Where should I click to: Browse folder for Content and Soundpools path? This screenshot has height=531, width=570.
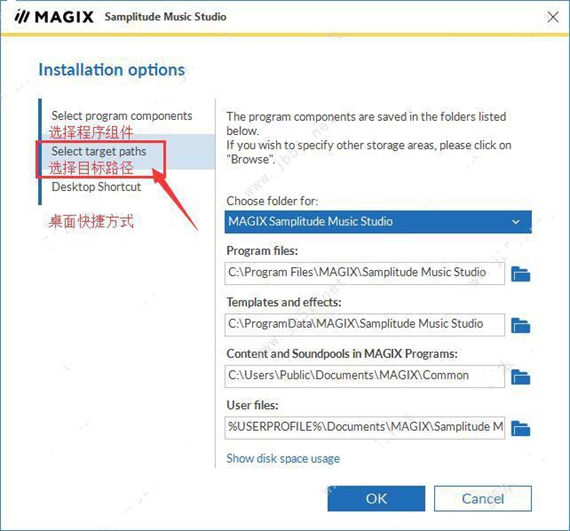click(521, 377)
